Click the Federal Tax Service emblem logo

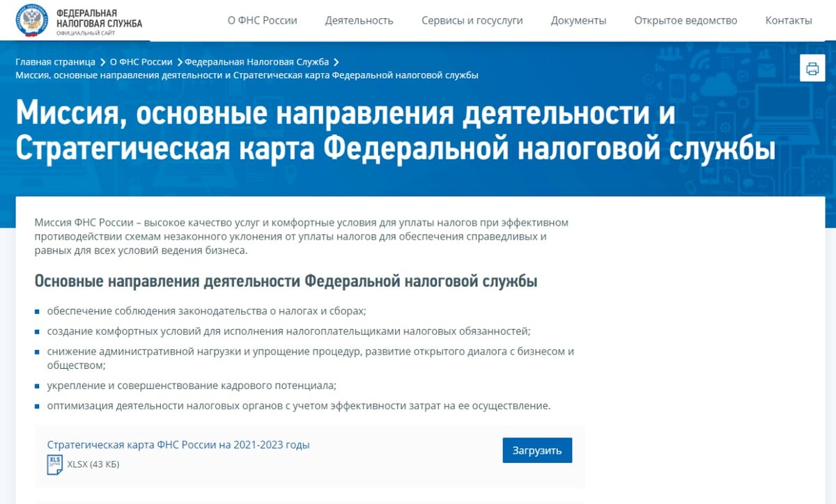pyautogui.click(x=32, y=19)
